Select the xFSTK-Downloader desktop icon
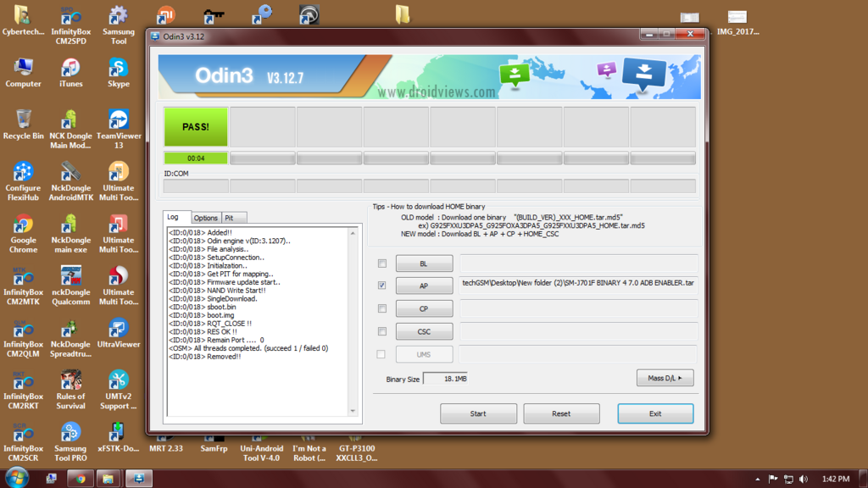Viewport: 868px width, 488px height. pos(119,437)
